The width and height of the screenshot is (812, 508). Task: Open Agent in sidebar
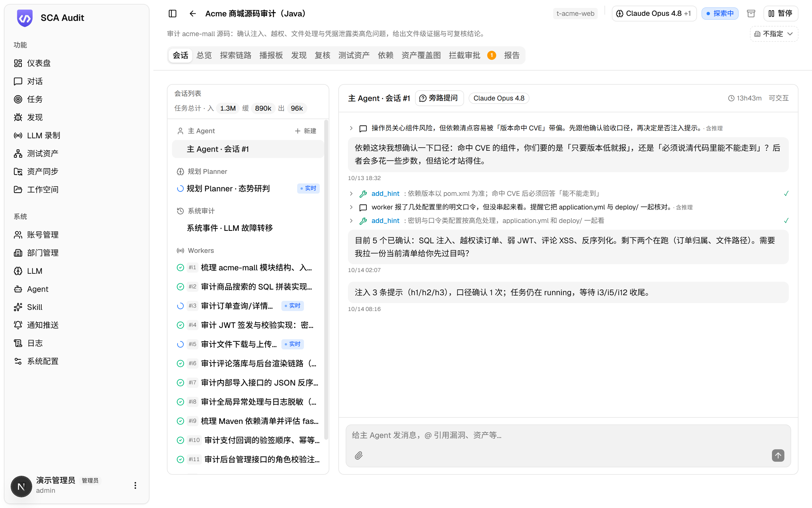(x=76, y=289)
